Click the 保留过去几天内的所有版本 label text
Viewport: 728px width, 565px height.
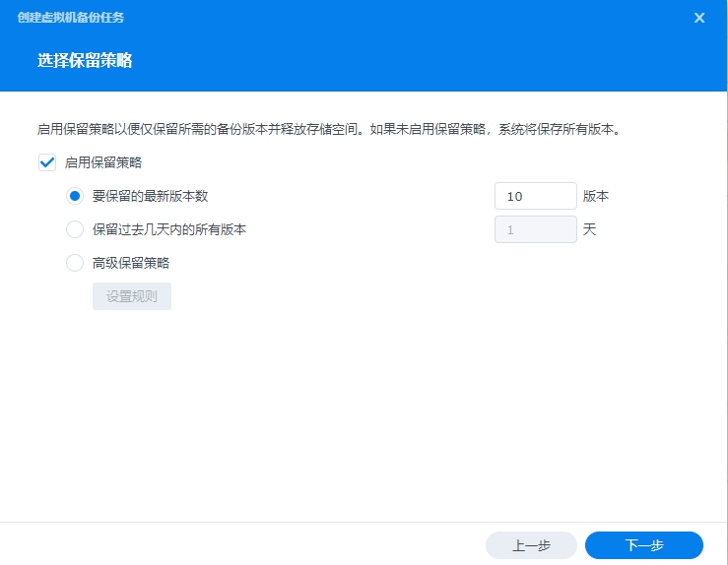pyautogui.click(x=168, y=229)
